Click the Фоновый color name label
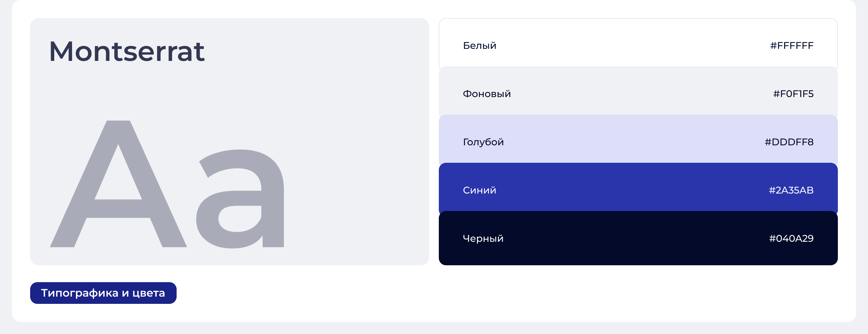This screenshot has width=868, height=334. (486, 94)
